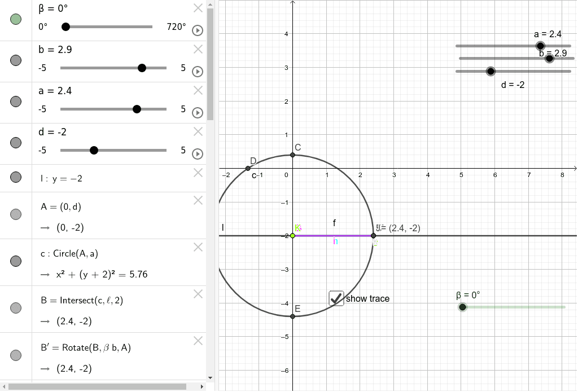Click point C on the circle
Screen dimensions: 578x392
pos(292,155)
